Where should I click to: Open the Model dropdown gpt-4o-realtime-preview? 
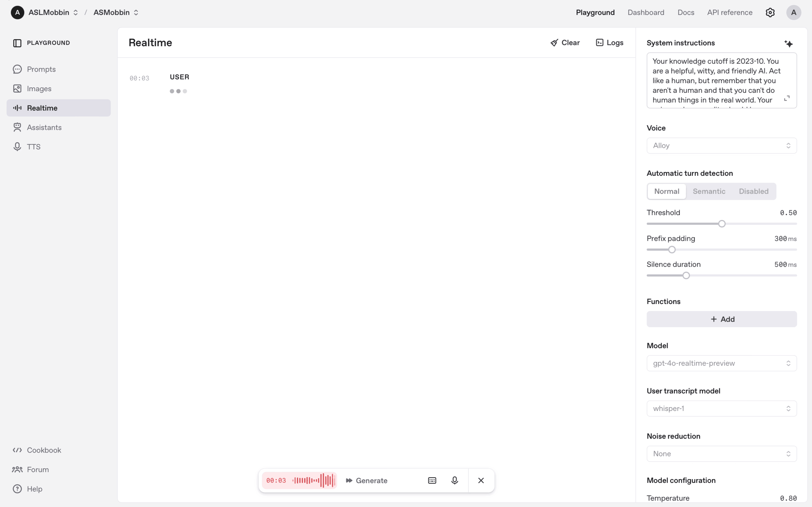[x=722, y=363]
